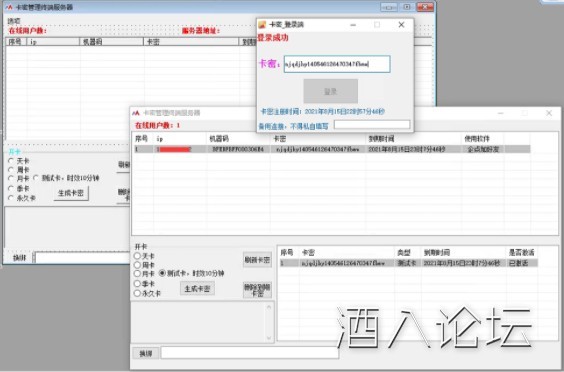The image size is (564, 372).
Task: Select the 天卡 radio in the front window
Action: point(137,256)
